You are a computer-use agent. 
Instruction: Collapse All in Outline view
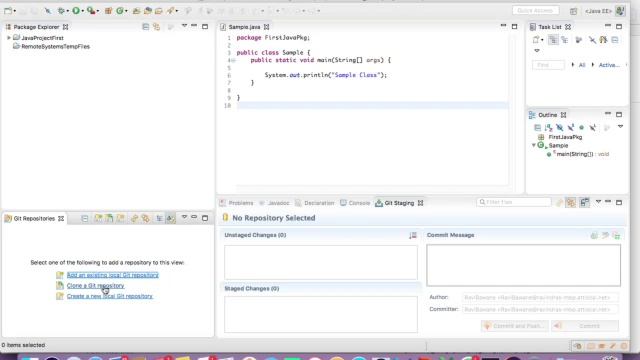(x=538, y=128)
